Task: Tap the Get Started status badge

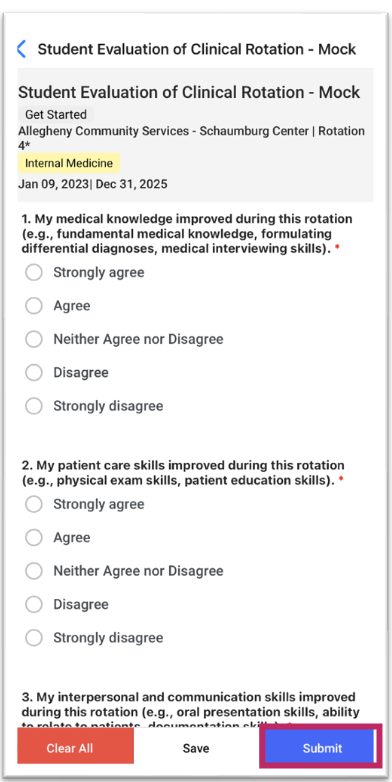Action: [x=56, y=115]
